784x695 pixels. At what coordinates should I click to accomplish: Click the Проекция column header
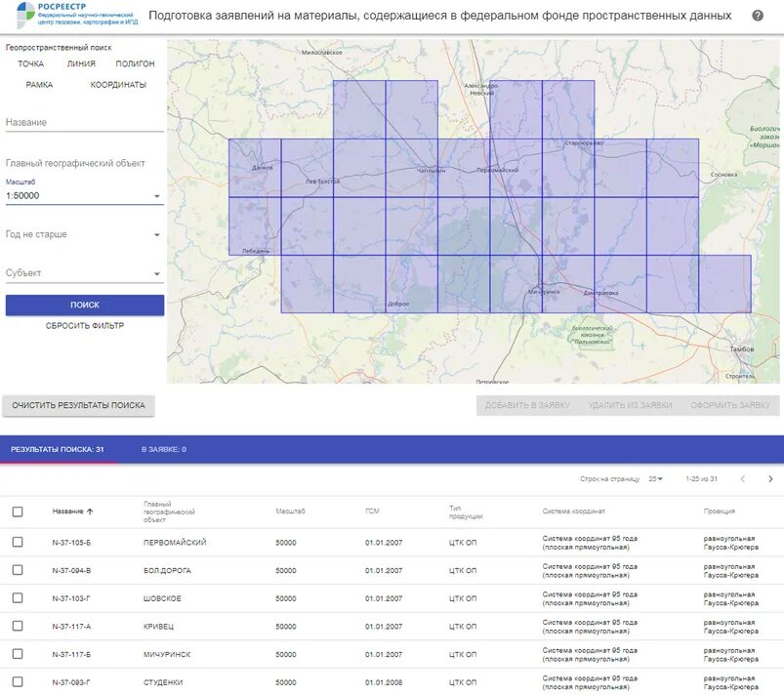pyautogui.click(x=719, y=511)
